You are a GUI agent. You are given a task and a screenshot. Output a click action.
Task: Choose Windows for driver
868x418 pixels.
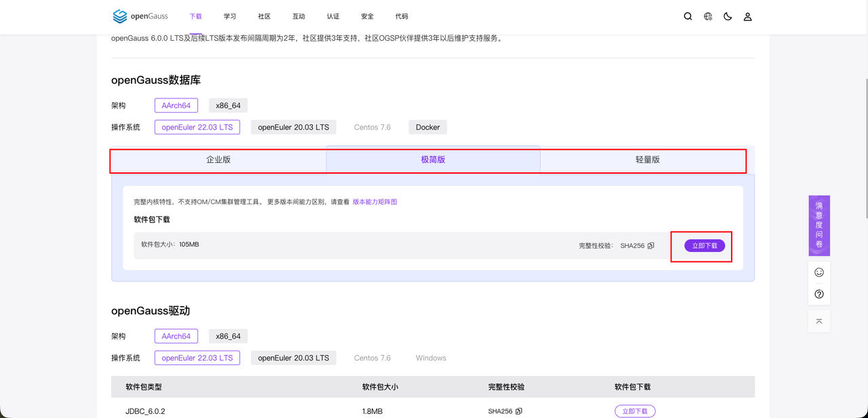click(431, 358)
